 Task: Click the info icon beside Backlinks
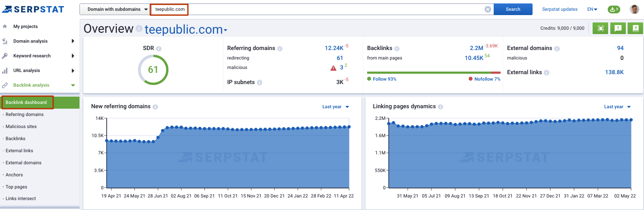click(397, 49)
